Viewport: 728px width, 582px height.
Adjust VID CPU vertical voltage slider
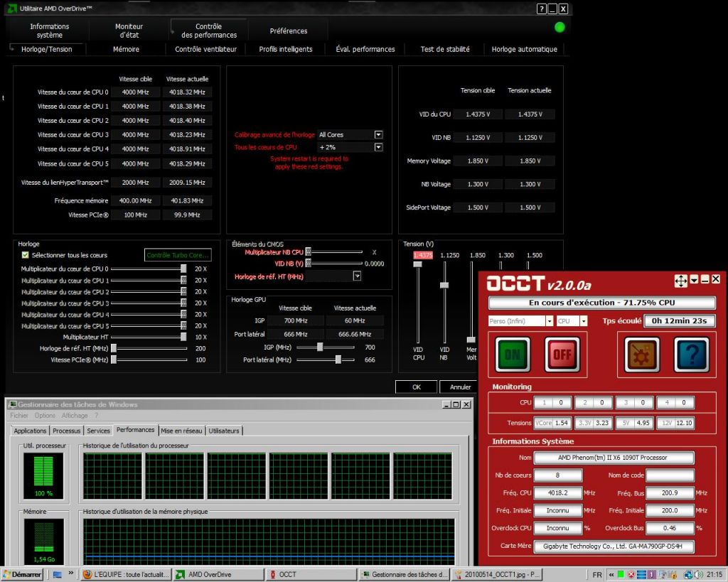click(x=418, y=264)
